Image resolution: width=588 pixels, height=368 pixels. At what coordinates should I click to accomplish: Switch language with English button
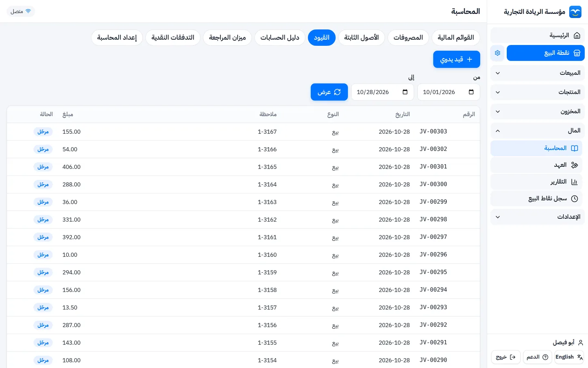click(x=569, y=357)
